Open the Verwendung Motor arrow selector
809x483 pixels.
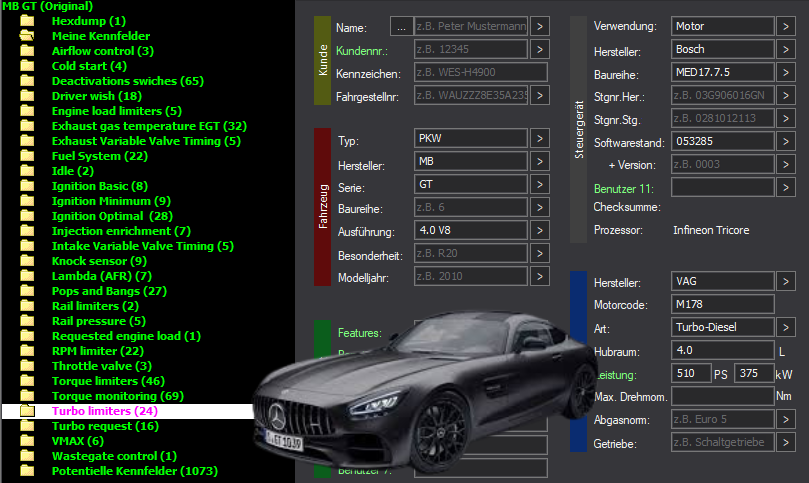[786, 26]
